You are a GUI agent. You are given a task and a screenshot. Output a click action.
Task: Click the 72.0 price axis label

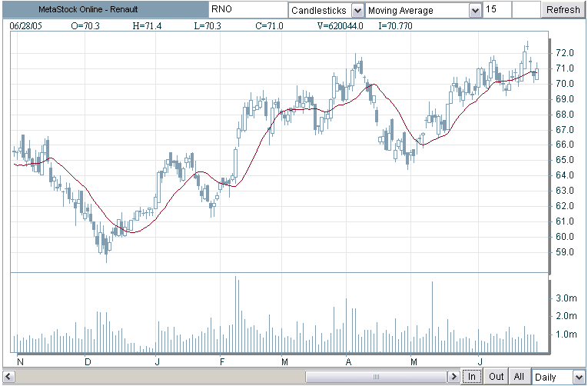point(565,53)
